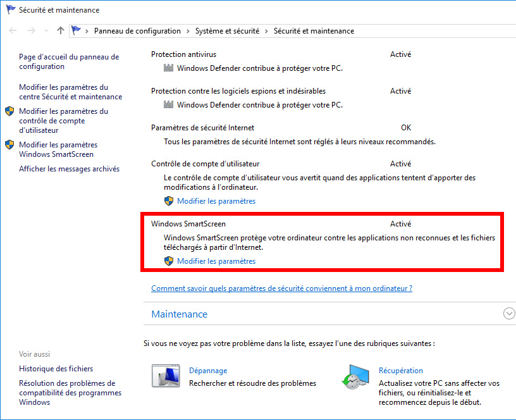Image resolution: width=516 pixels, height=420 pixels.
Task: Click shield icon under Contrôle de compte d'utilisateur
Action: (169, 201)
